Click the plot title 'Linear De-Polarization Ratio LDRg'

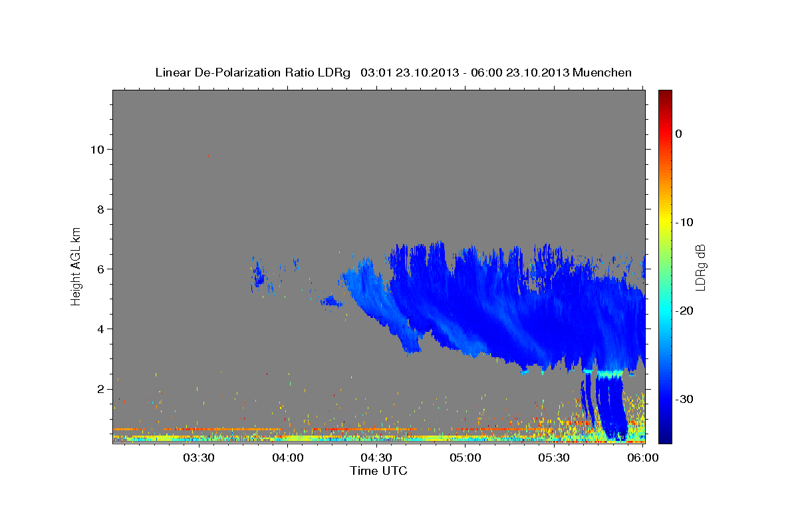pyautogui.click(x=252, y=72)
